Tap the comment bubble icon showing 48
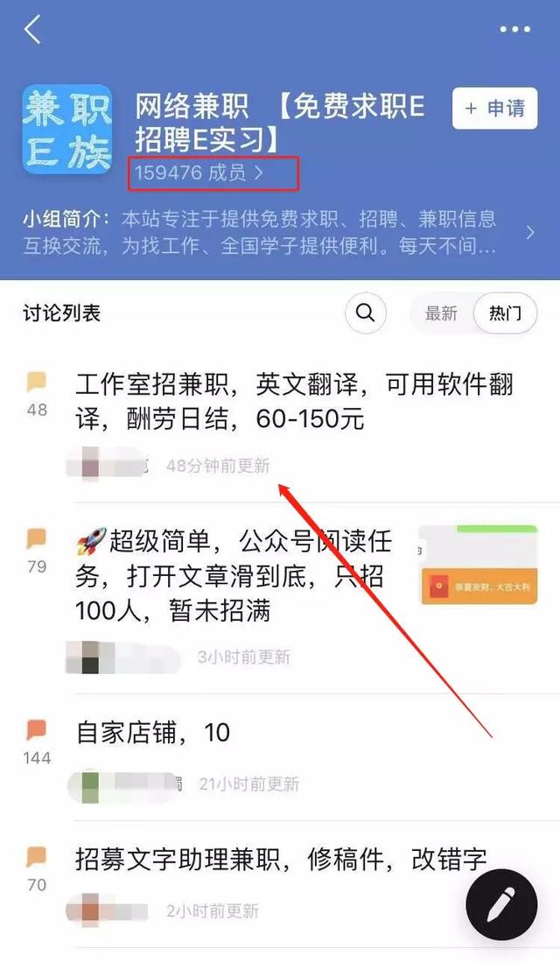This screenshot has width=560, height=963. coord(37,382)
